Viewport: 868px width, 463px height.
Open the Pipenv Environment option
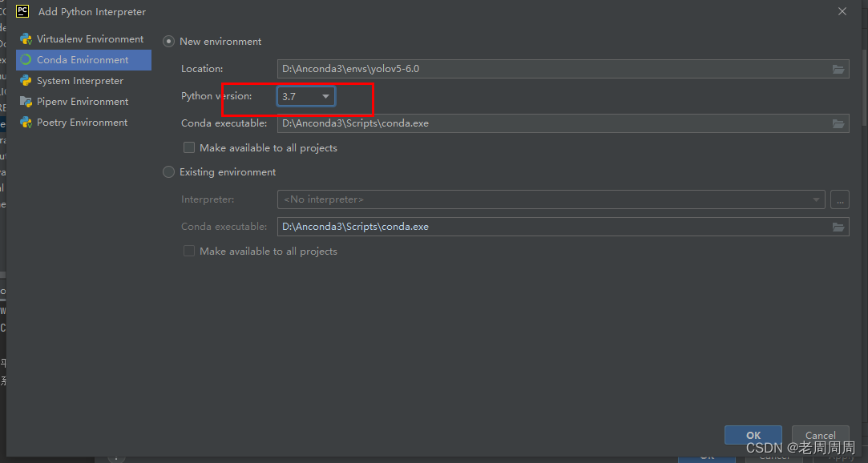(83, 102)
